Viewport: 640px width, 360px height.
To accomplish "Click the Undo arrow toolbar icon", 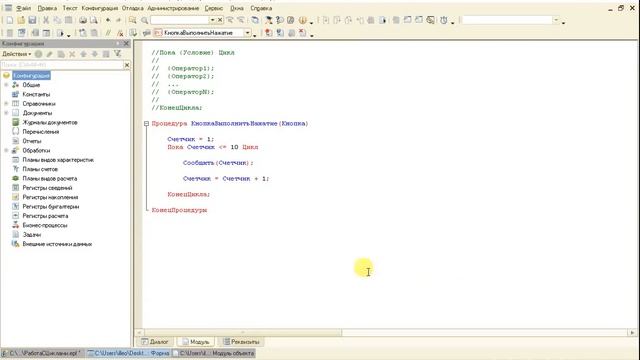I will tap(108, 20).
